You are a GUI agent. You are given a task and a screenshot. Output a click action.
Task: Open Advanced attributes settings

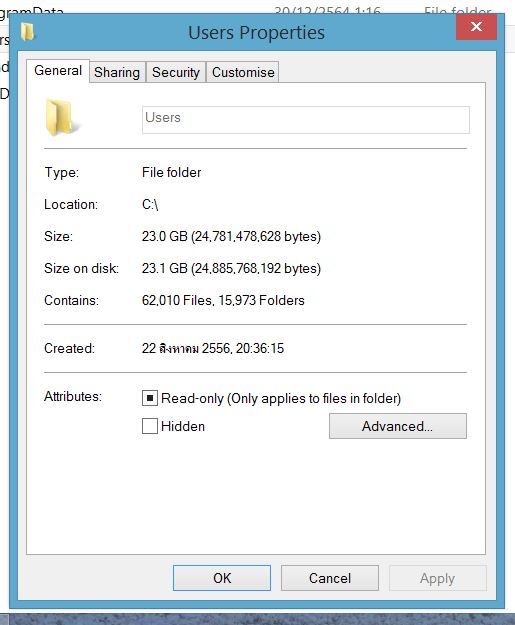pyautogui.click(x=397, y=426)
